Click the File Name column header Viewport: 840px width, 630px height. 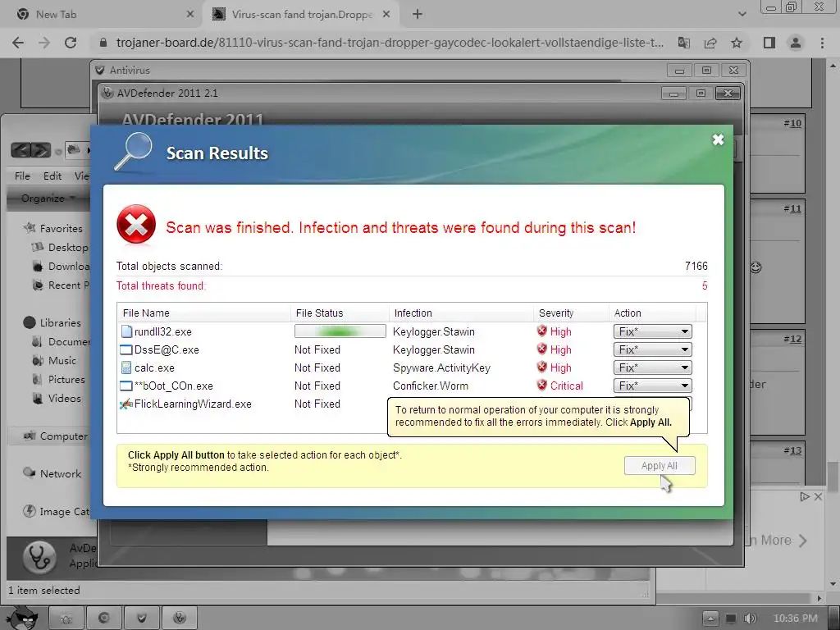click(146, 313)
